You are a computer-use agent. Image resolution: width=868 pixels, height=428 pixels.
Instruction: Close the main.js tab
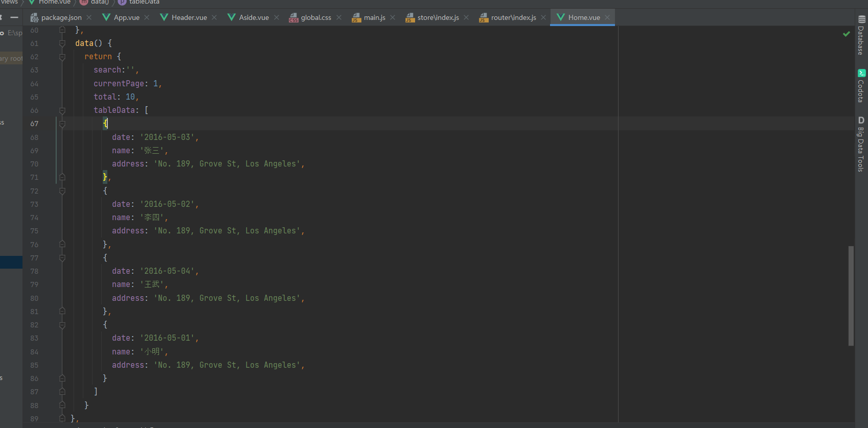click(393, 17)
